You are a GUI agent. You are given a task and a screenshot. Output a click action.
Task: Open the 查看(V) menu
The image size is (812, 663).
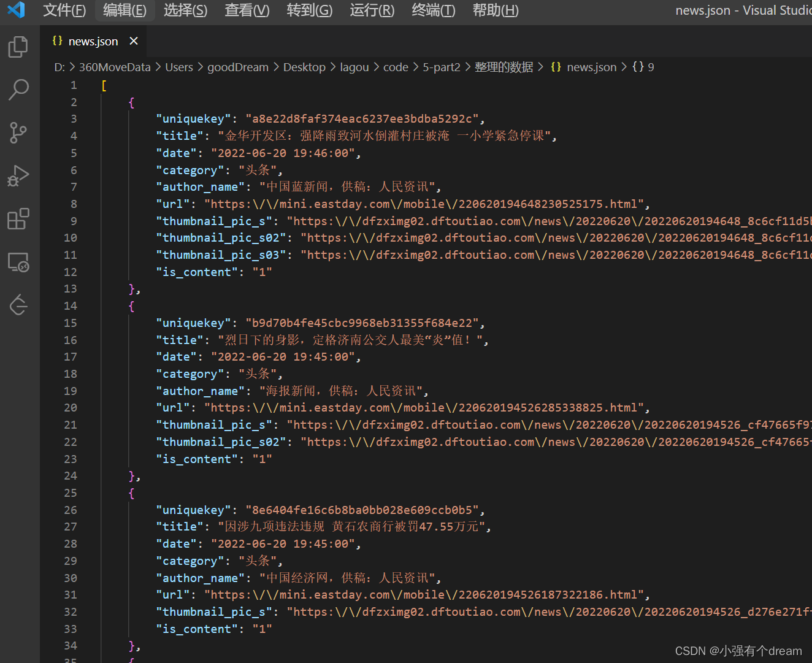pos(247,10)
